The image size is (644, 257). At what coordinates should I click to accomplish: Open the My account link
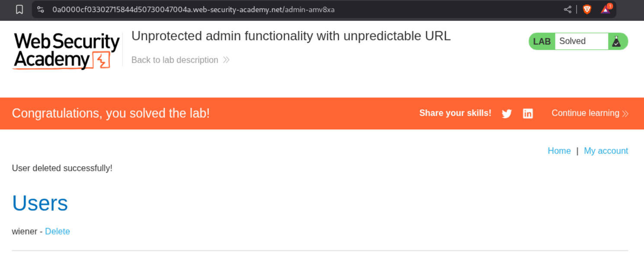click(606, 151)
